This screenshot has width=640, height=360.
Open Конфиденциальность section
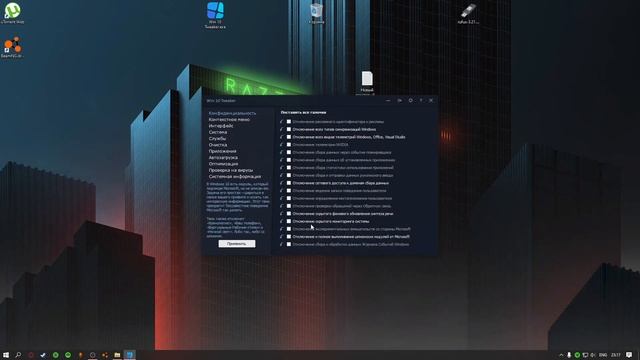(232, 113)
